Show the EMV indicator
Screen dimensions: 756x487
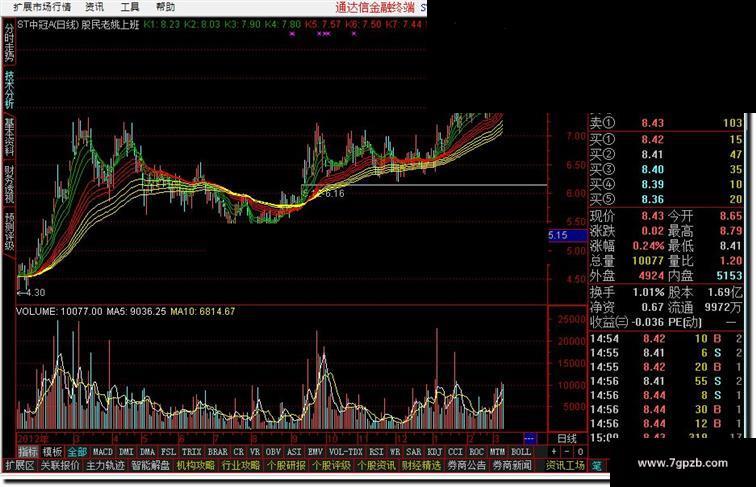point(315,452)
